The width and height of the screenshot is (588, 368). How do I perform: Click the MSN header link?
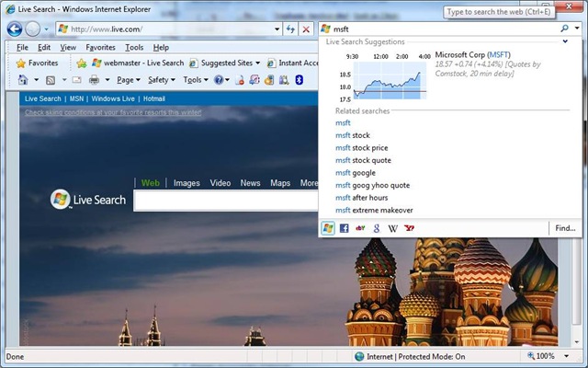point(76,98)
